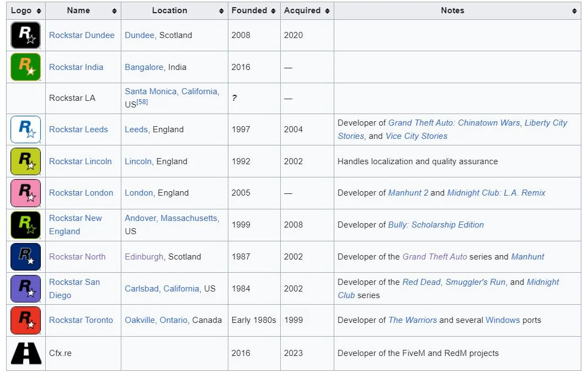Visit the Manhunt 2 game link
Image resolution: width=588 pixels, height=378 pixels.
(x=408, y=193)
